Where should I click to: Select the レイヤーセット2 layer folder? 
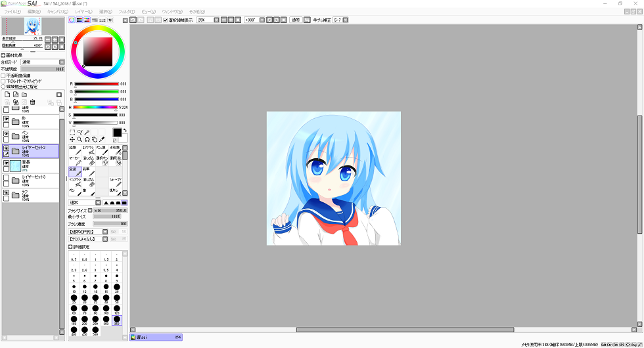coord(31,151)
